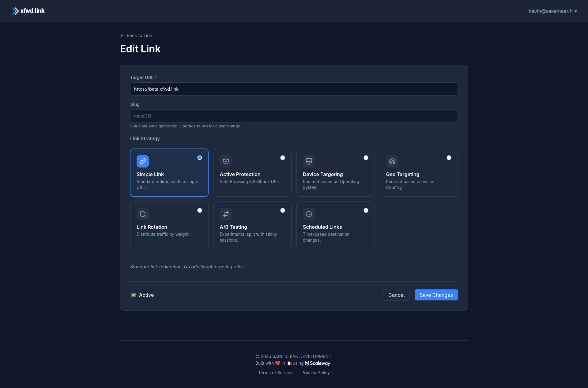Image resolution: width=588 pixels, height=388 pixels.
Task: Open the Terms of Service link
Action: pyautogui.click(x=275, y=373)
